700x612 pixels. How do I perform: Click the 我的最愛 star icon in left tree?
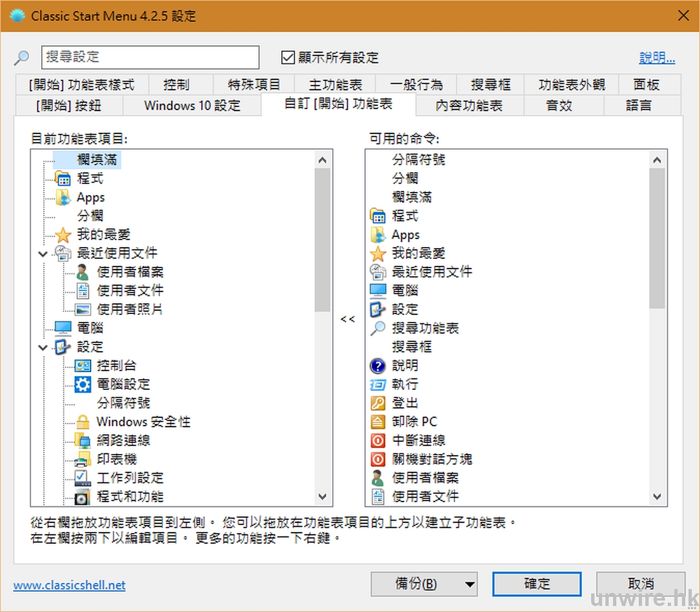(x=63, y=235)
